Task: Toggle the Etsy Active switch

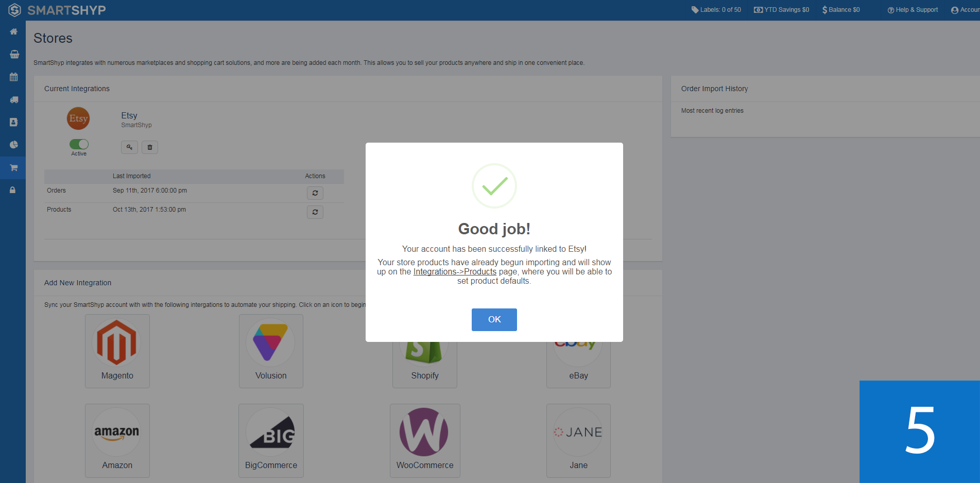Action: 79,144
